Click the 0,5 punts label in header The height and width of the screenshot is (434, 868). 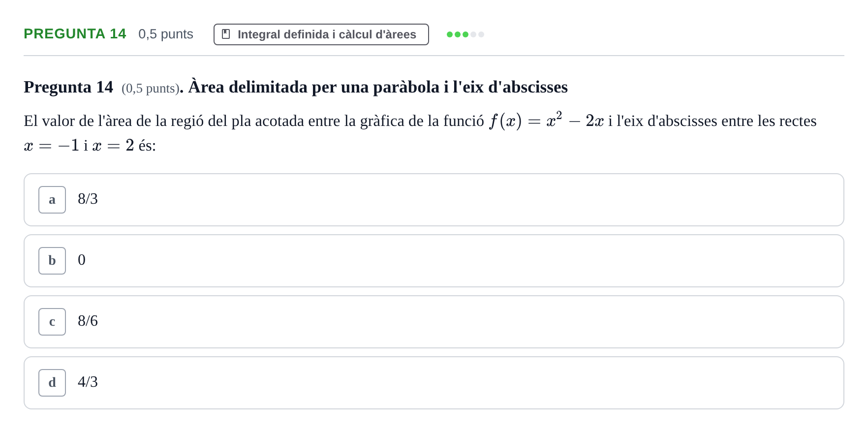tap(166, 34)
